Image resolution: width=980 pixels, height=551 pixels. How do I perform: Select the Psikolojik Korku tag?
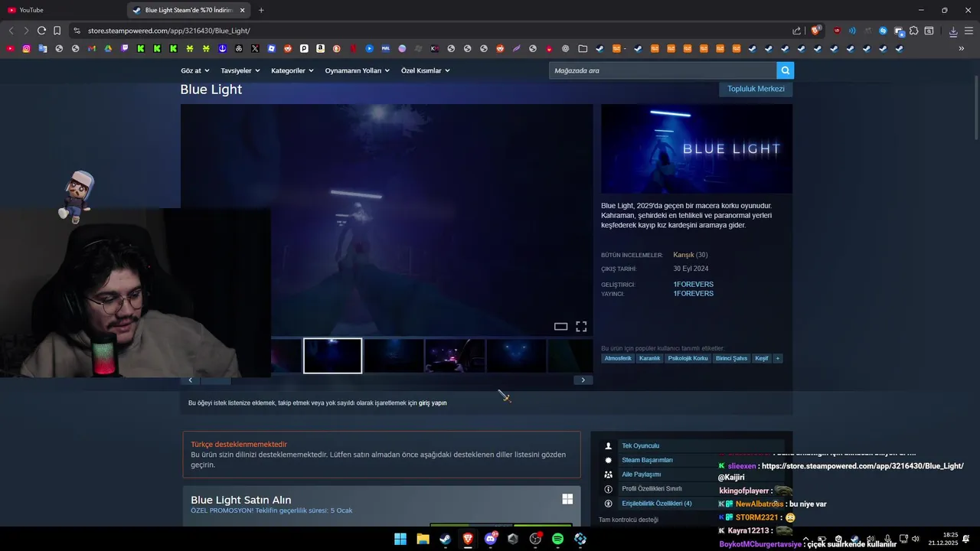688,358
